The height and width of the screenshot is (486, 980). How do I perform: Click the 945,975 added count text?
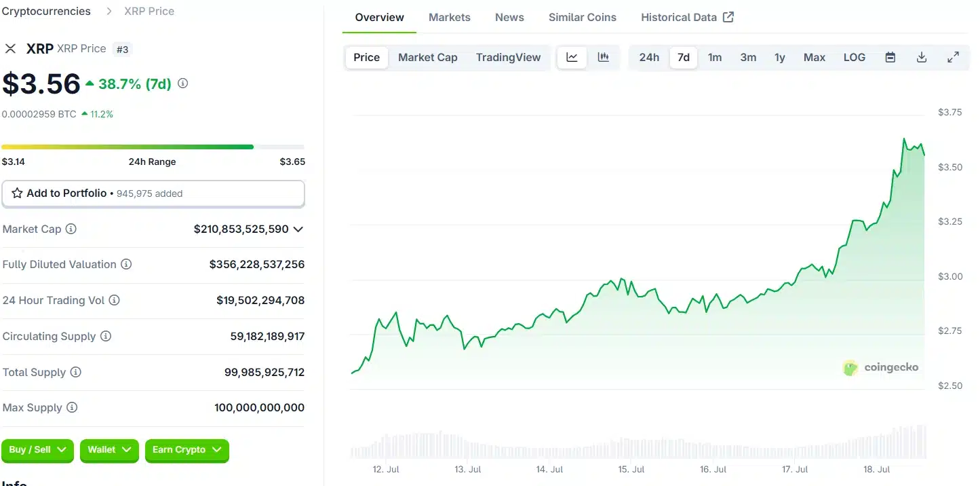coord(150,193)
